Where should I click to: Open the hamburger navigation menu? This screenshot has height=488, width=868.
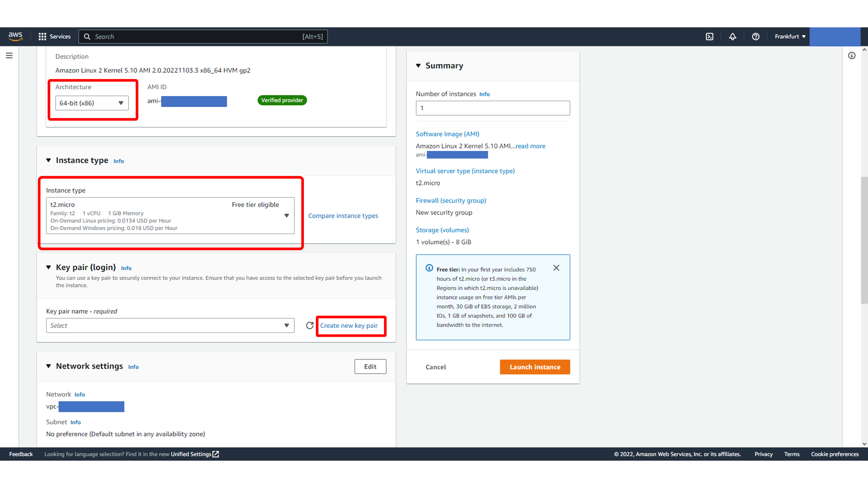point(9,56)
